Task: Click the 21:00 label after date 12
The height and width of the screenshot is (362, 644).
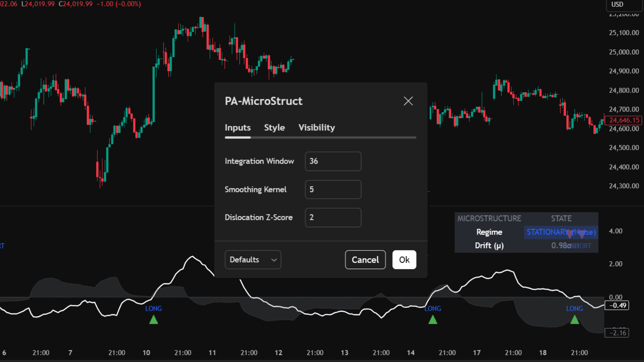Action: tap(315, 353)
